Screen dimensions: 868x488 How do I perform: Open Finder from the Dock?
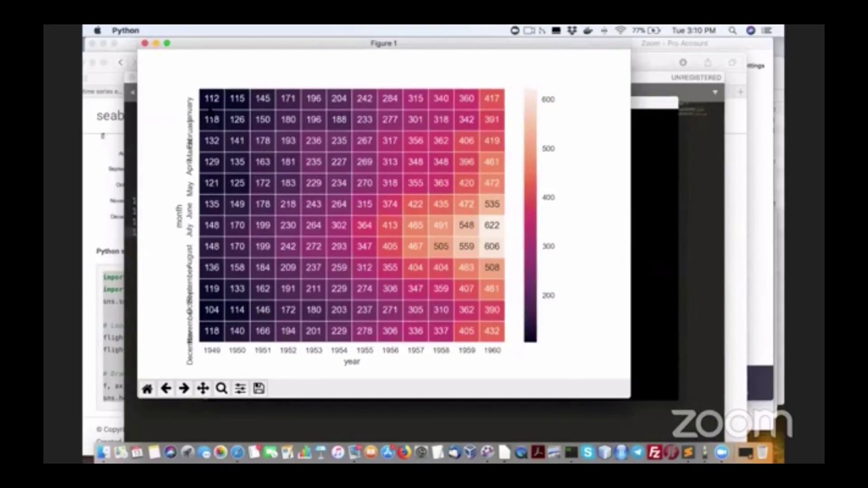[x=102, y=452]
